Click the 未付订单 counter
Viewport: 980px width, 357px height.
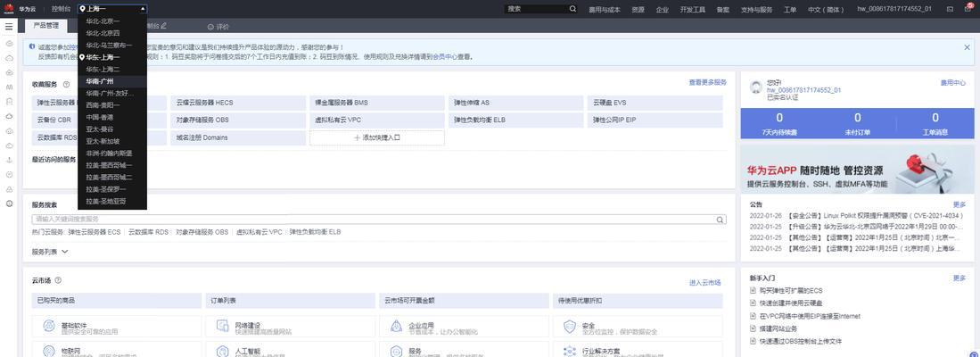[x=857, y=123]
